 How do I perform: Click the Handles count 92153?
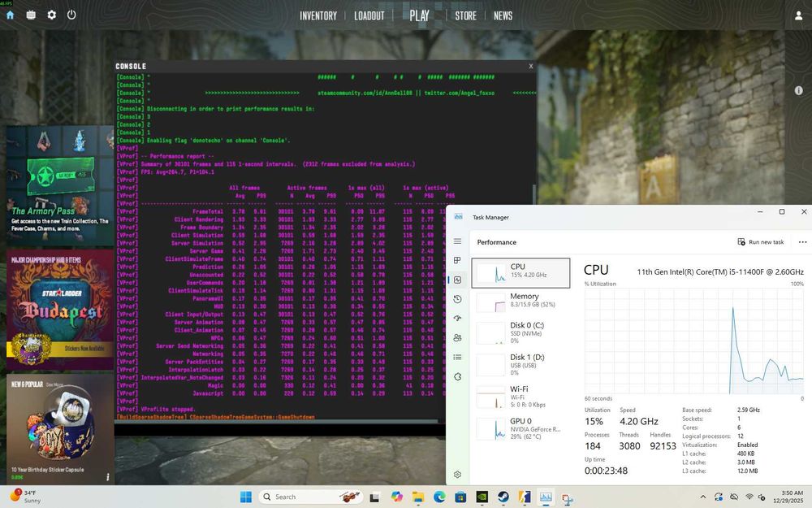(663, 445)
